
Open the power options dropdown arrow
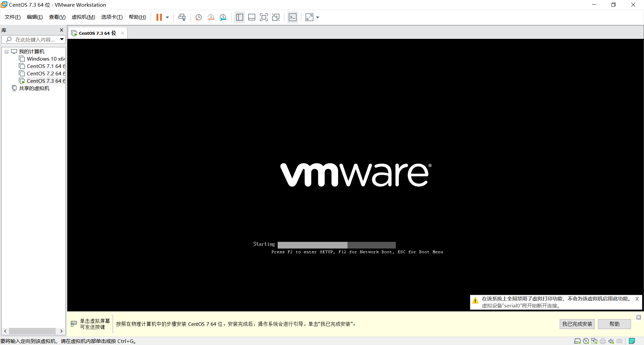coord(167,17)
